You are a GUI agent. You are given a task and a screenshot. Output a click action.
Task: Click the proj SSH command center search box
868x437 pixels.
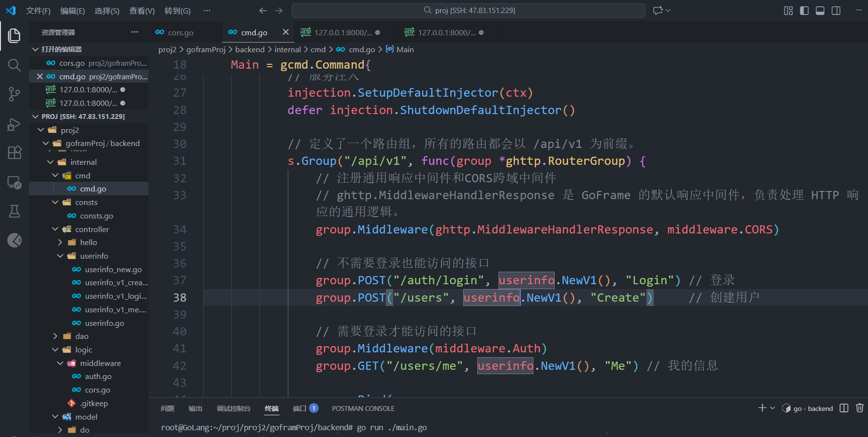pos(468,11)
